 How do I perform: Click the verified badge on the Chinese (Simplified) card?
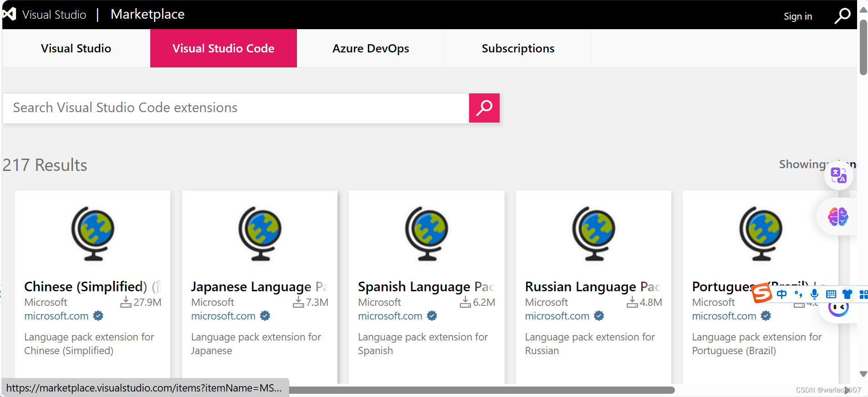[x=98, y=315]
